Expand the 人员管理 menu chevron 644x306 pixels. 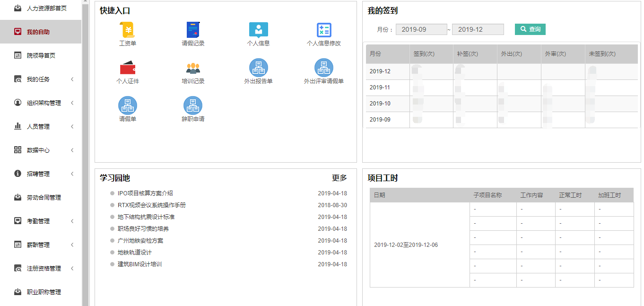[x=72, y=126]
